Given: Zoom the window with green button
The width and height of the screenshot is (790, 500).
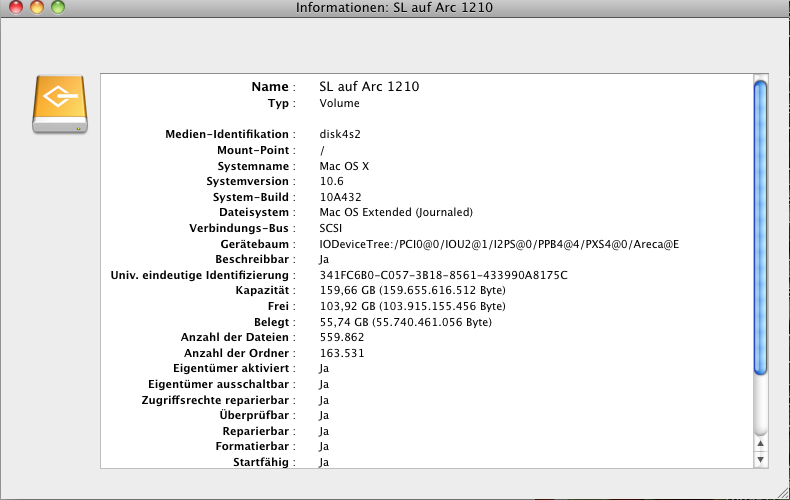Looking at the screenshot, I should 58,7.
